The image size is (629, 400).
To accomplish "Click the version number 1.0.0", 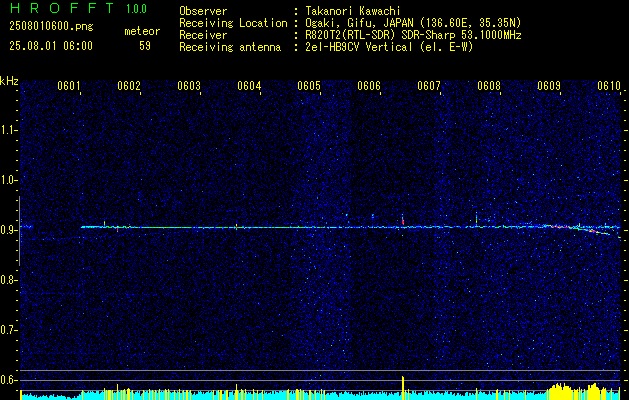I will 136,9.
